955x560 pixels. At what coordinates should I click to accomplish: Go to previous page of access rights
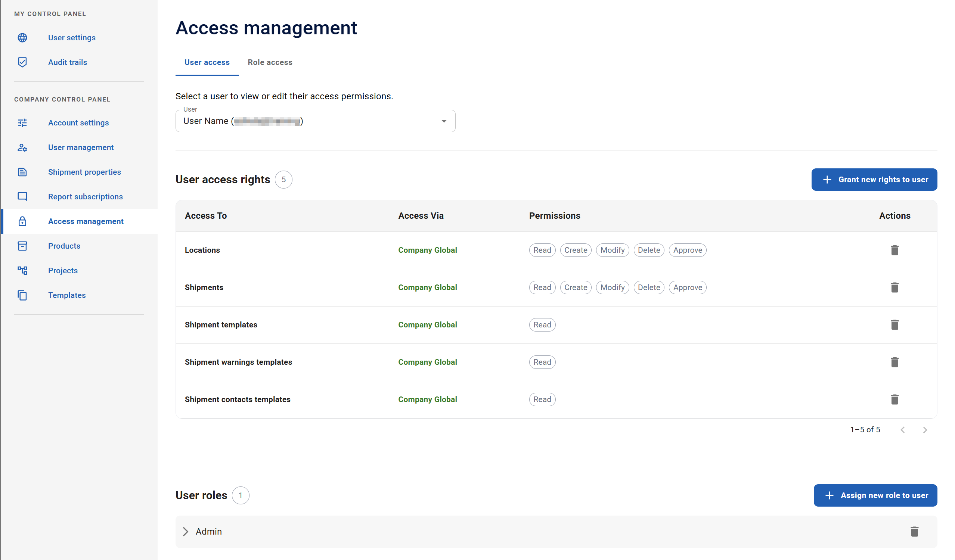(x=902, y=430)
